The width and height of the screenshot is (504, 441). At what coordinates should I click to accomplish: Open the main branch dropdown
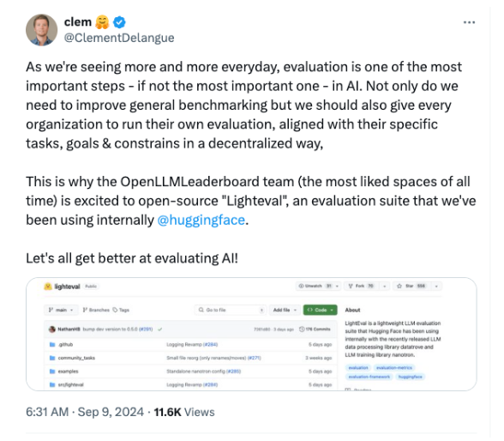tap(61, 310)
